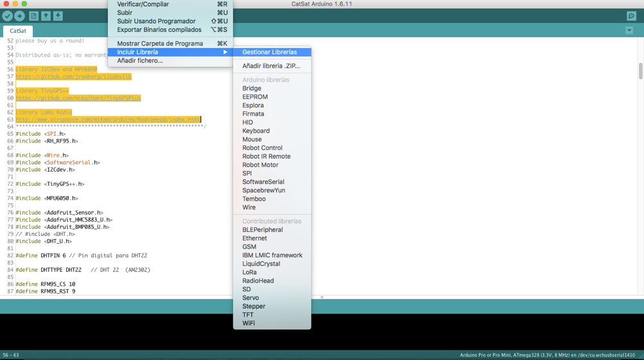The width and height of the screenshot is (644, 360).
Task: Include the SPI library from submenu
Action: tap(272, 174)
